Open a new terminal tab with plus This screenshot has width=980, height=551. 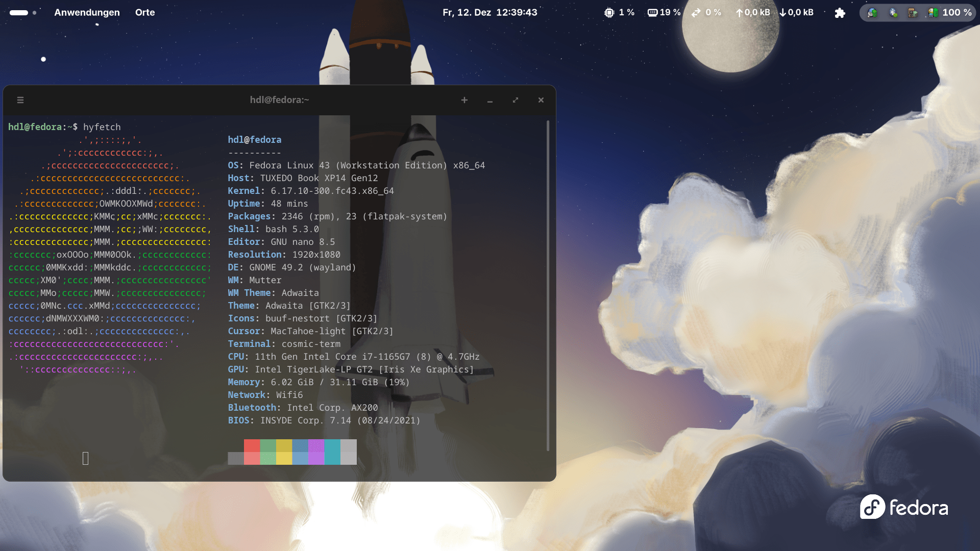pos(464,100)
